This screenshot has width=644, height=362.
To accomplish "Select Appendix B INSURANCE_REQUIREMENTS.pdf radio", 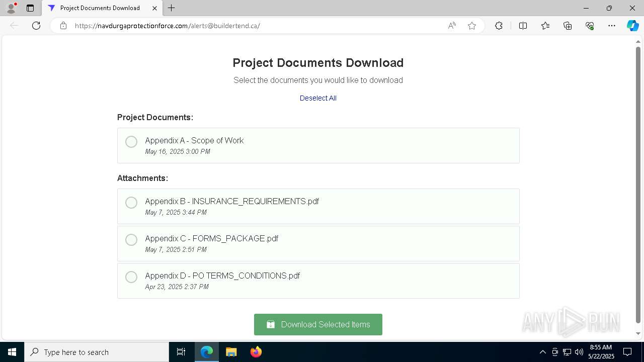I will (131, 203).
